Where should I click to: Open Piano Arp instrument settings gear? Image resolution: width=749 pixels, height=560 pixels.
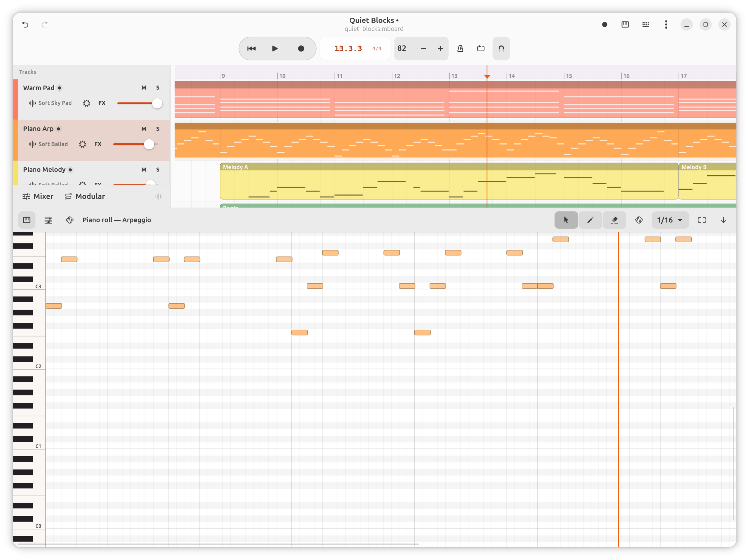pyautogui.click(x=83, y=144)
